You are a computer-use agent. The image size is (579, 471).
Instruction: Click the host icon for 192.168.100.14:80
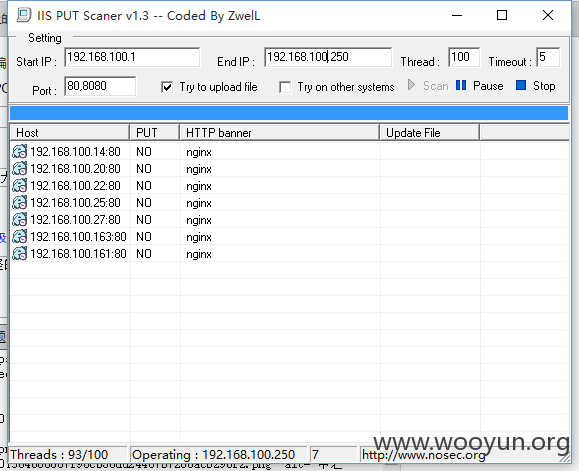(20, 151)
